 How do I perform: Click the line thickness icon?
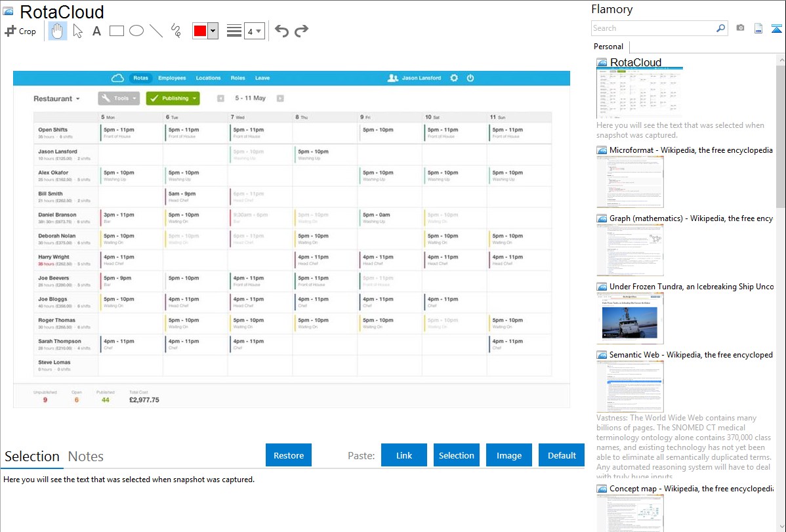pyautogui.click(x=234, y=31)
